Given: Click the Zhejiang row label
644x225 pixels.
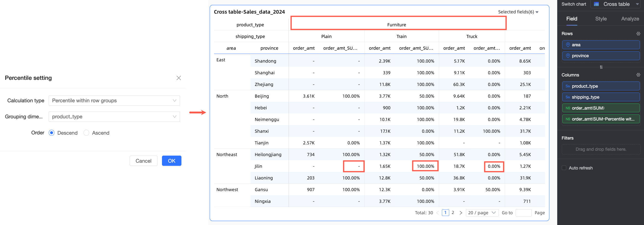Looking at the screenshot, I should click(264, 84).
